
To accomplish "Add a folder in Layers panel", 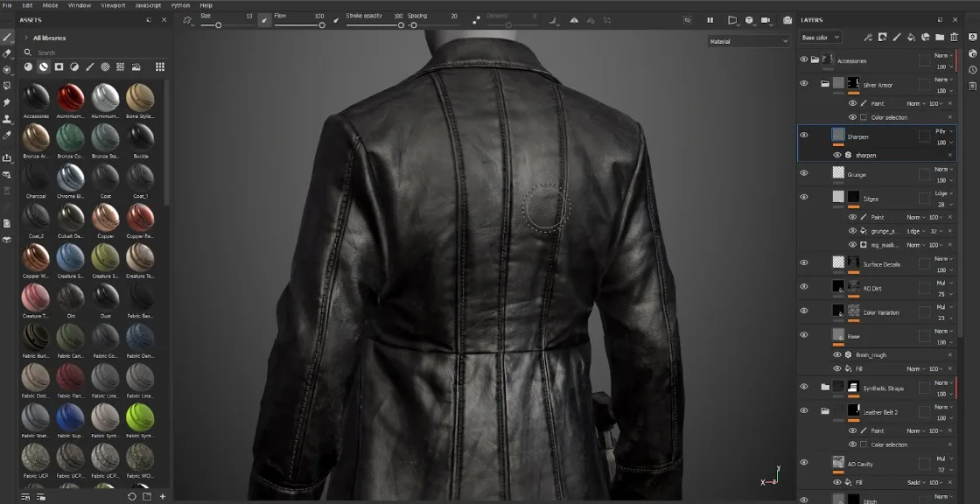I will 940,38.
